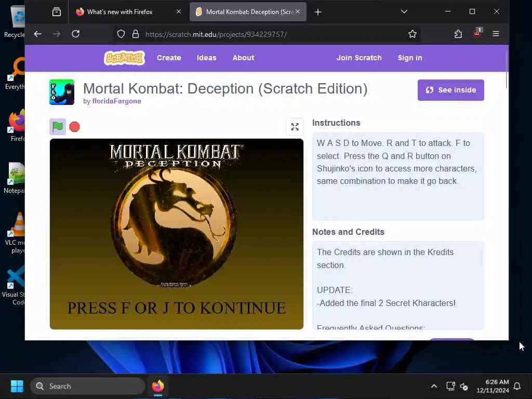This screenshot has width=532, height=399.
Task: Open the Firefox View button left of tabs
Action: pyautogui.click(x=57, y=12)
